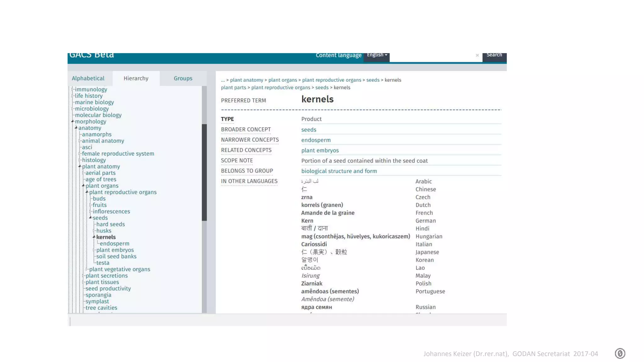The width and height of the screenshot is (644, 362).
Task: Clear the search field with X icon
Action: pos(477,55)
